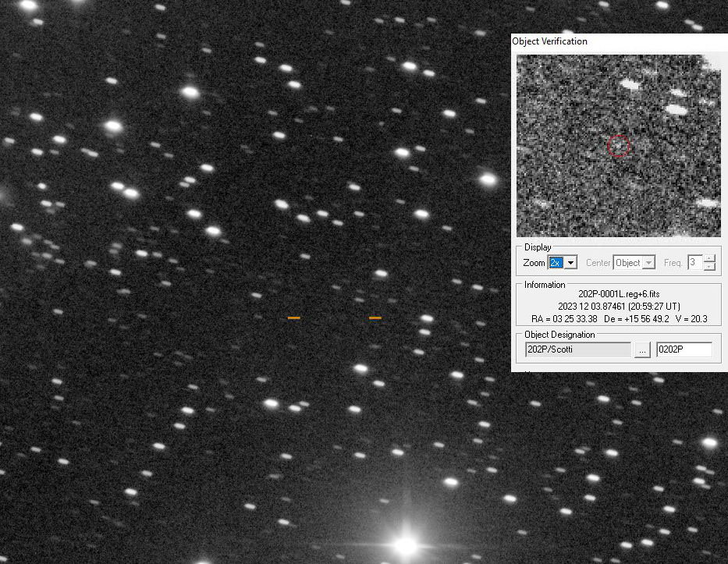Screen dimensions: 728x564
Task: Click the RA = 03 25 33.38 readout
Action: [564, 319]
